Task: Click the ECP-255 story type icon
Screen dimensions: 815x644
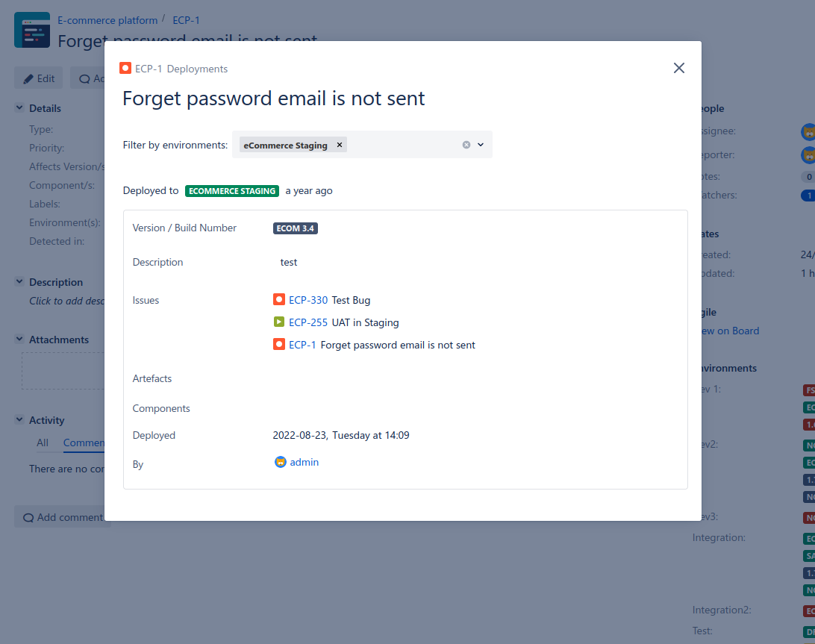Action: coord(279,322)
